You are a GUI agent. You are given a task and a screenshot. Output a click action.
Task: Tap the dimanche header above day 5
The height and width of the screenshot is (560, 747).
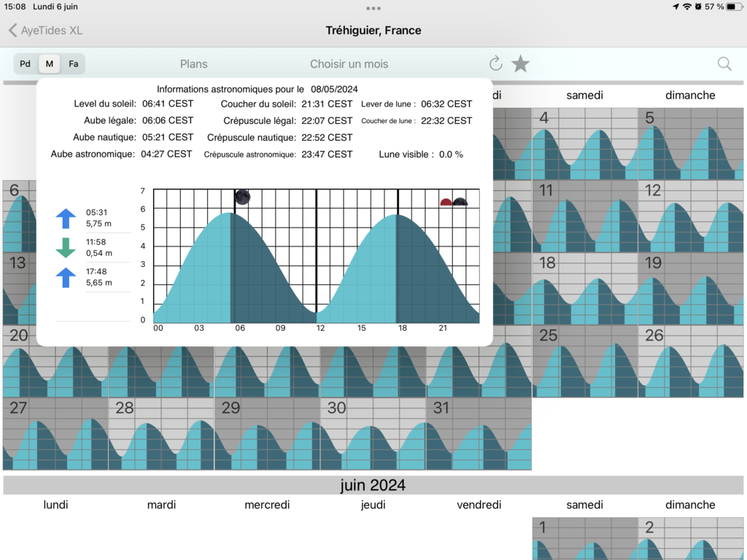(x=690, y=96)
